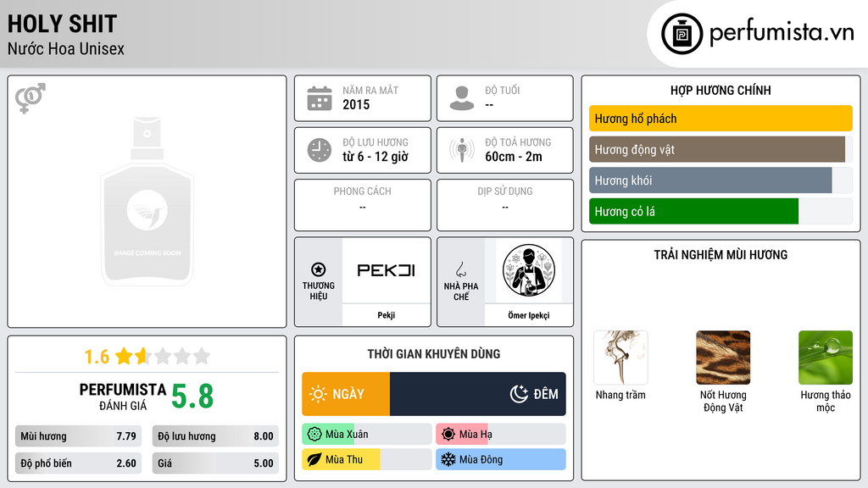868x488 pixels.
Task: Click the sun icon for Mùa Hạ
Action: (448, 435)
